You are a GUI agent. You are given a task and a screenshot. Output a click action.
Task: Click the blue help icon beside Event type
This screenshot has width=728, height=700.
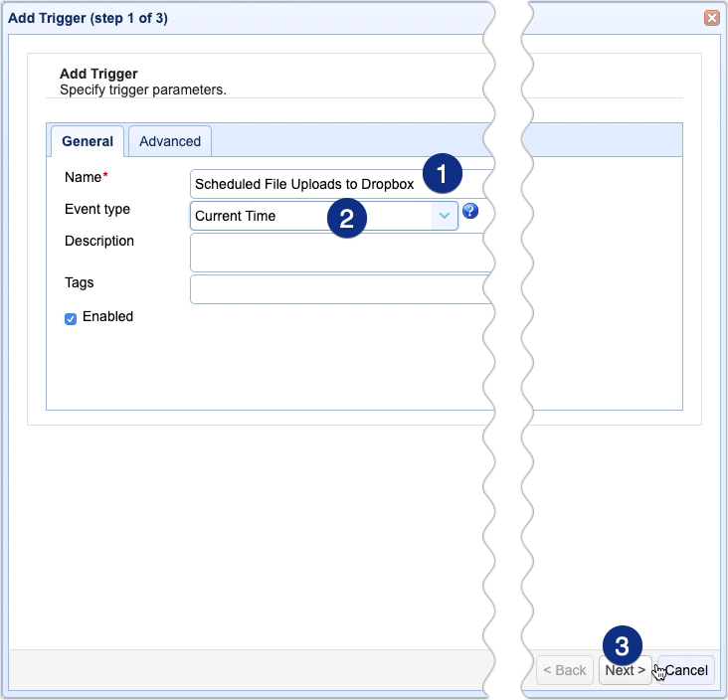[x=470, y=211]
